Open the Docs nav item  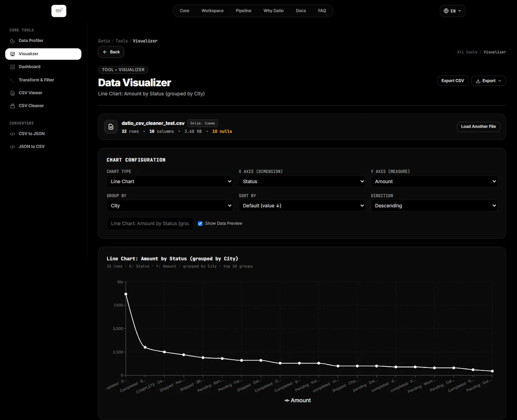click(301, 11)
